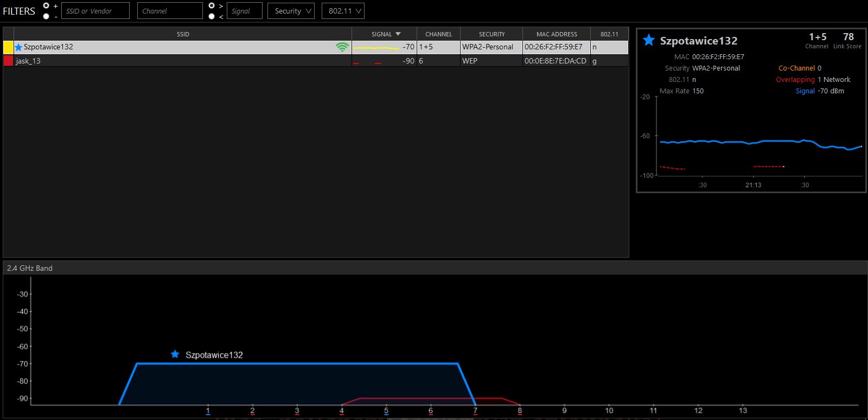Click the Signal -70 dBm label

pyautogui.click(x=820, y=91)
